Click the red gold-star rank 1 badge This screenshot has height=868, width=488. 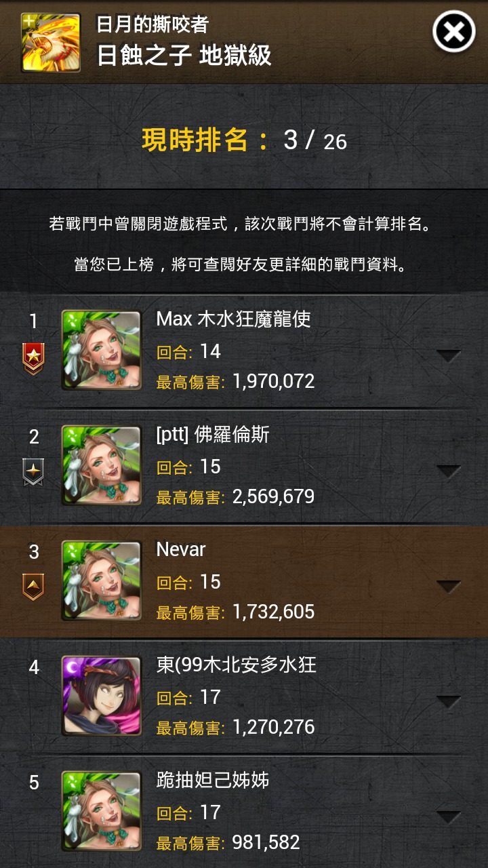coord(33,359)
